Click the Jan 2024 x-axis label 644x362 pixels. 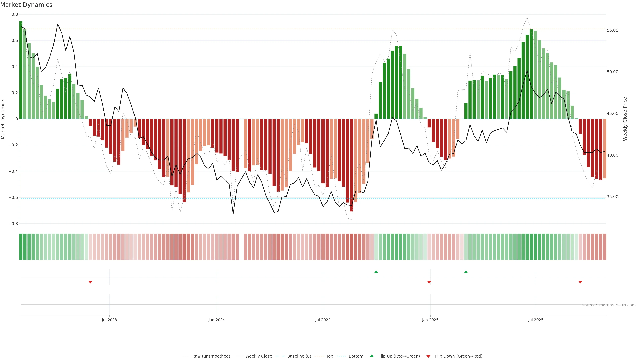point(217,320)
